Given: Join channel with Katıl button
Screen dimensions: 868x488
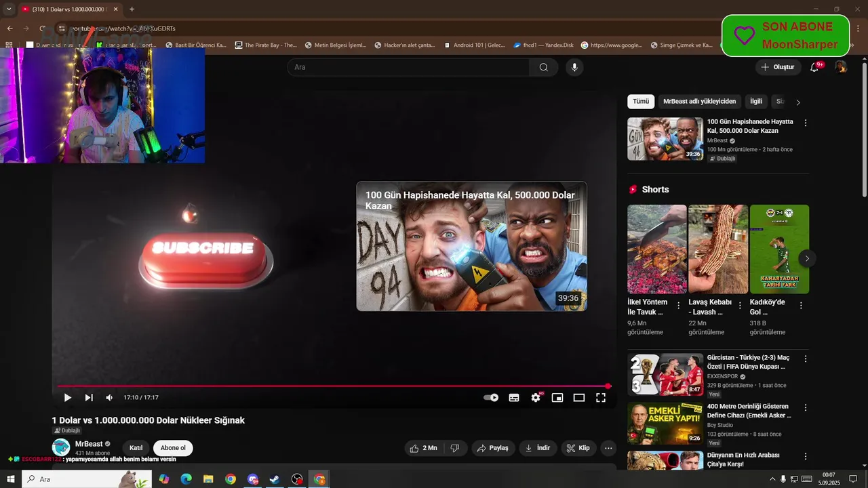Looking at the screenshot, I should 136,448.
